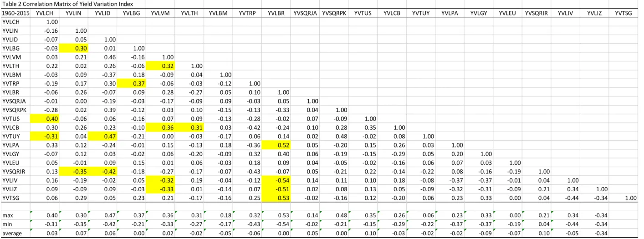Click the title 'Table 2 Correlation Matrix of Yield Variation Index'
This screenshot has height=239, width=644.
pyautogui.click(x=67, y=4)
